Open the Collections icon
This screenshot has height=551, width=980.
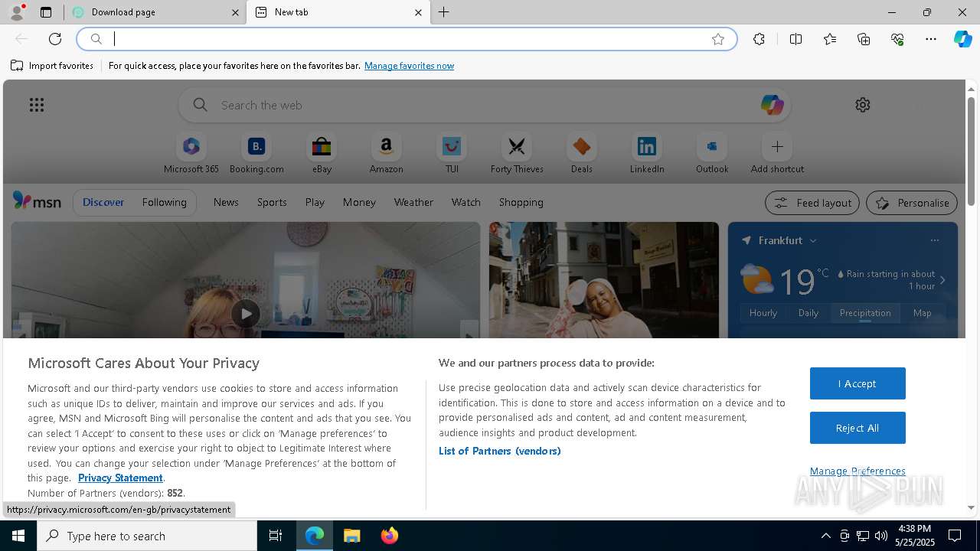[864, 39]
